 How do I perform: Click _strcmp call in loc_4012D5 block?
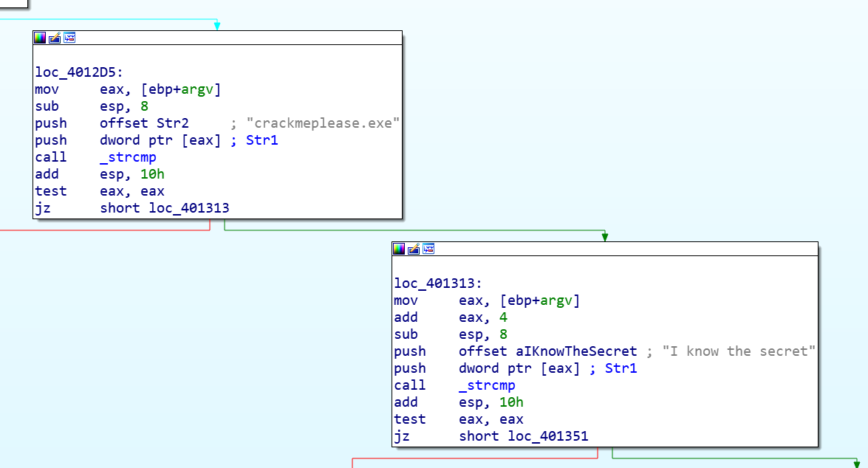(x=128, y=157)
